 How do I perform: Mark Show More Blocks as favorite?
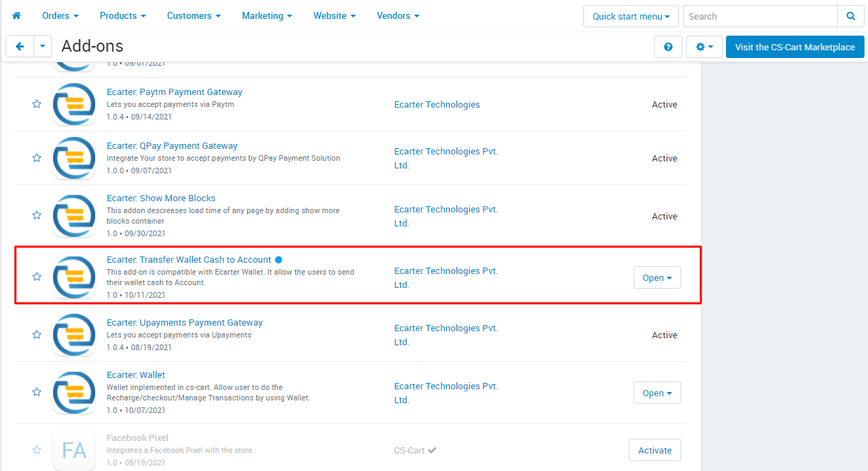36,216
